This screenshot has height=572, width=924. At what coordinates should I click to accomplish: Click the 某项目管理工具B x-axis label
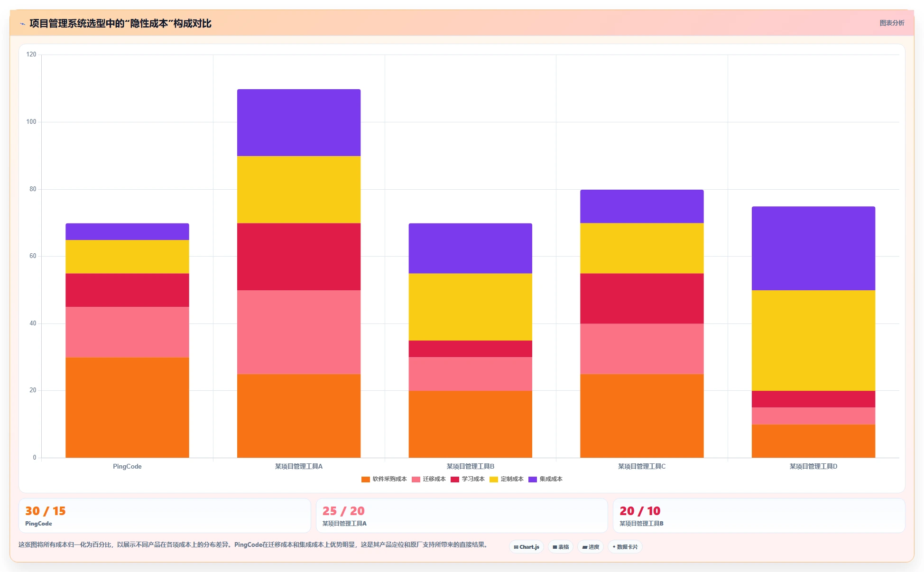[x=471, y=466]
